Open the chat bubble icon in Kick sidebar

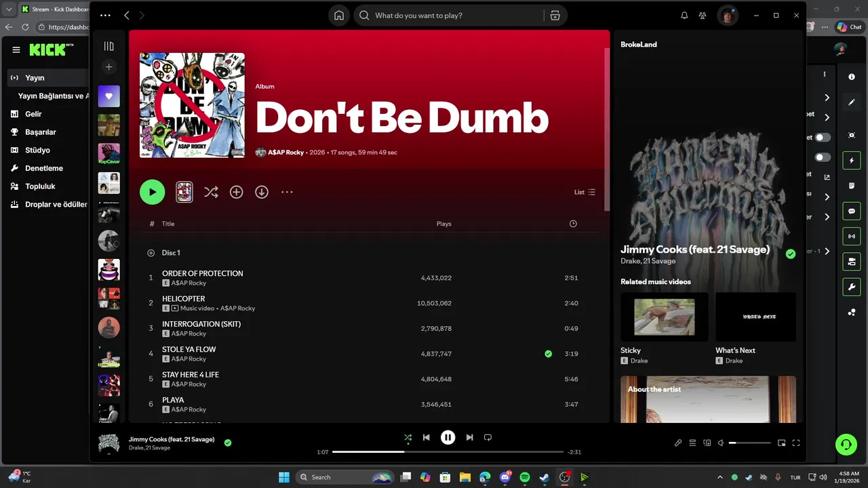click(x=852, y=211)
